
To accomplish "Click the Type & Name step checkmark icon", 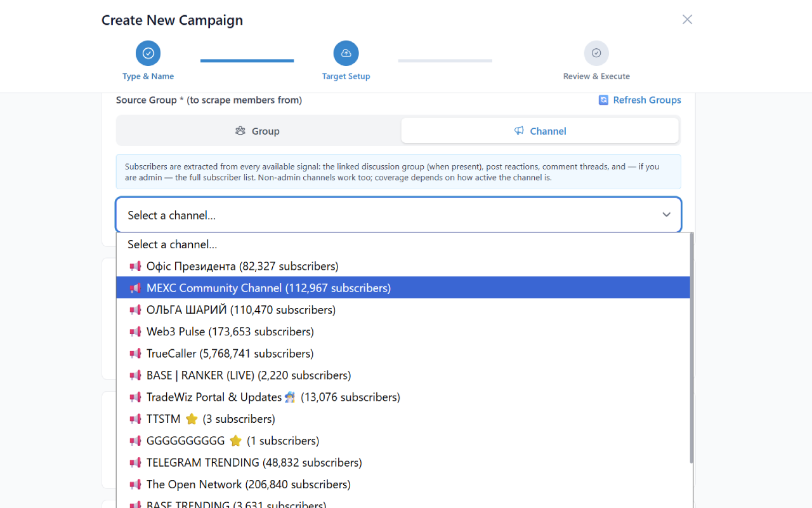I will (x=148, y=53).
